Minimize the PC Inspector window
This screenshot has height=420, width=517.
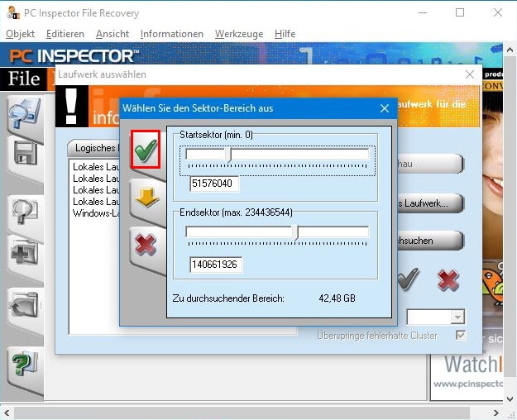tap(423, 13)
